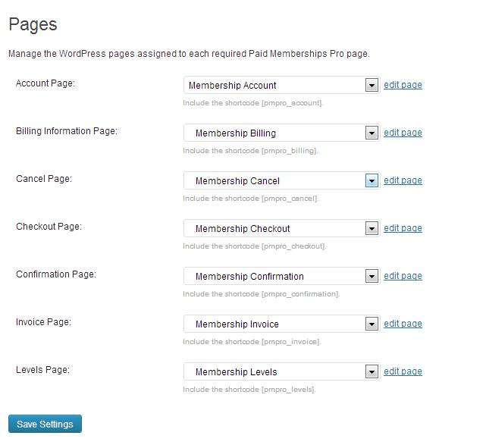
Task: Open edit page link for Membership Confirmation
Action: [x=403, y=275]
